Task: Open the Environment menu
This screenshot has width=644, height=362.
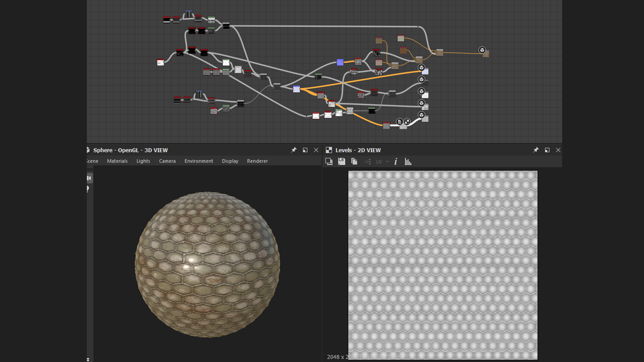Action: click(199, 161)
